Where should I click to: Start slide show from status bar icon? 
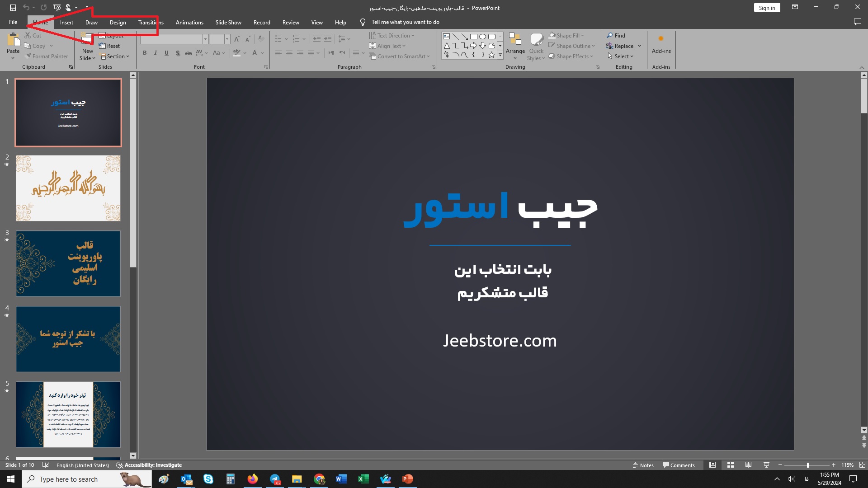(x=766, y=465)
